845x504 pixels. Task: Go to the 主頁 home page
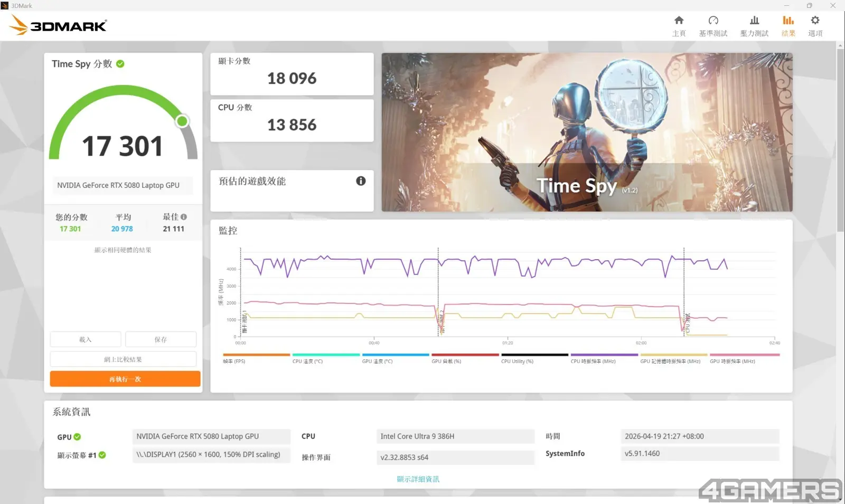679,26
